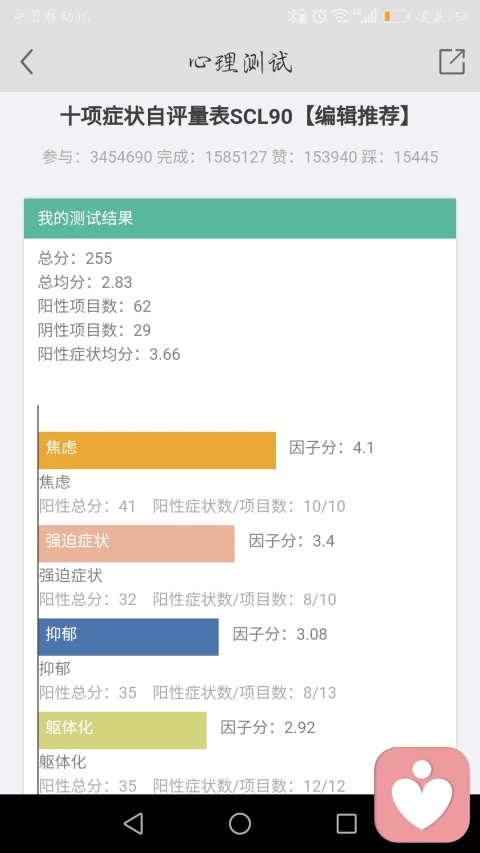480x853 pixels.
Task: Tap Android home circle button
Action: 239,823
